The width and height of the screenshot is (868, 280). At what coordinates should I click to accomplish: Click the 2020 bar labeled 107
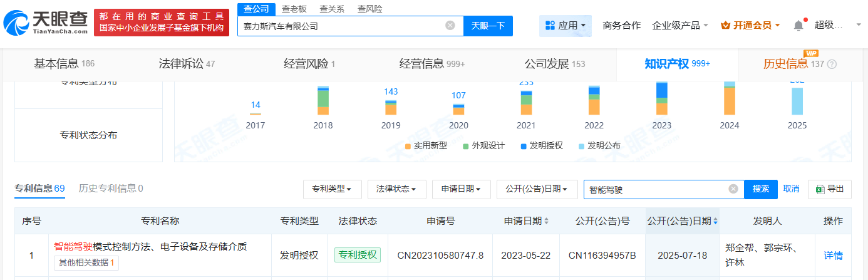pos(458,110)
